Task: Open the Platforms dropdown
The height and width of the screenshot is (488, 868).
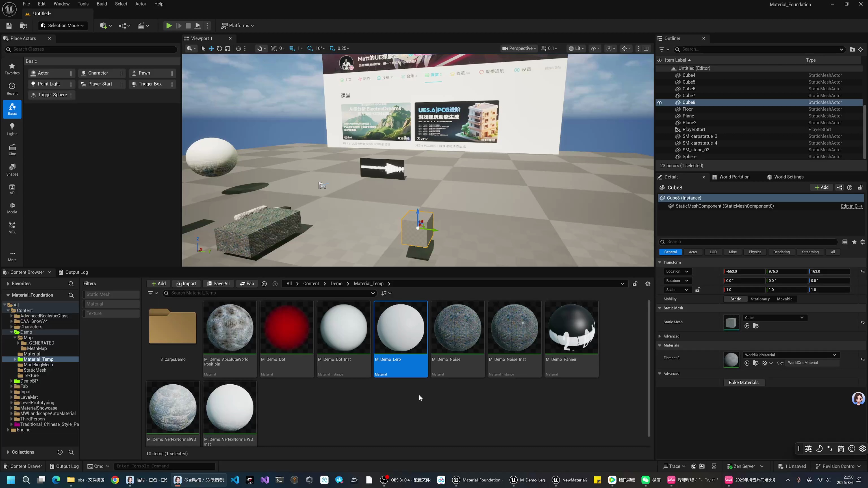Action: (x=238, y=26)
